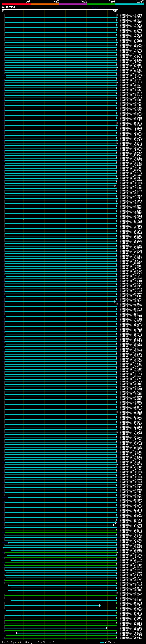
Task: Choose UniRef100_B4KZS2 from the list
Action: [131, 364]
